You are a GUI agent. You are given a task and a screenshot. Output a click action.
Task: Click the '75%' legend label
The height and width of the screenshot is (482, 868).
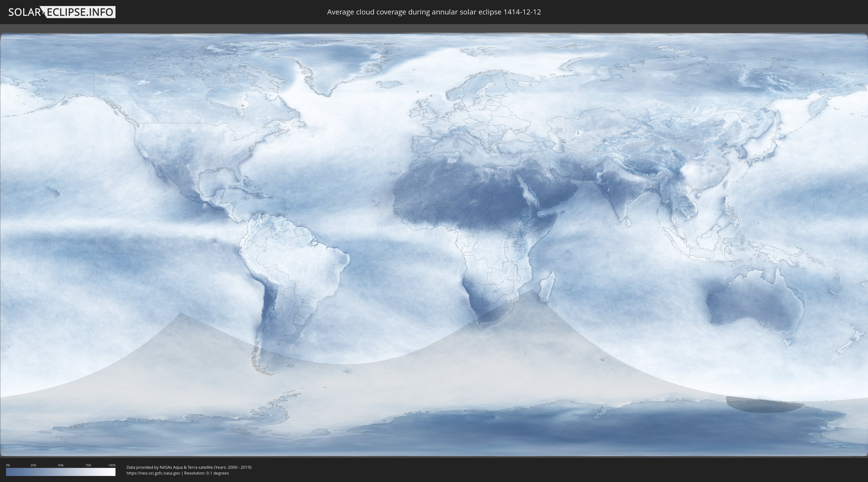(88, 465)
